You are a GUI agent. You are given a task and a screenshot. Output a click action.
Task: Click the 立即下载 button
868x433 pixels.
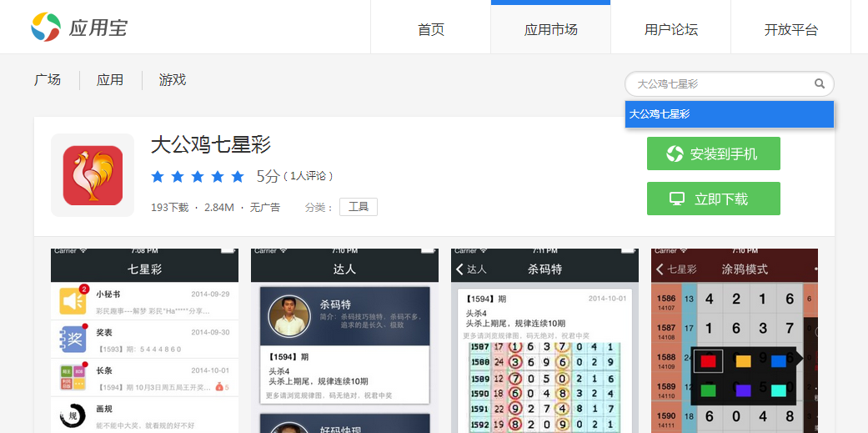[x=714, y=199]
